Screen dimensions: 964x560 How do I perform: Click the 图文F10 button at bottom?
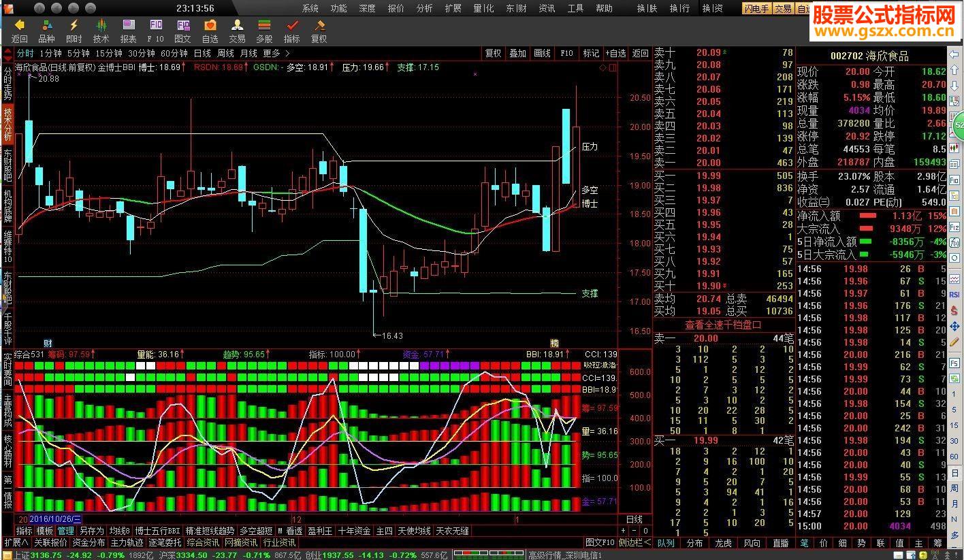point(600,542)
